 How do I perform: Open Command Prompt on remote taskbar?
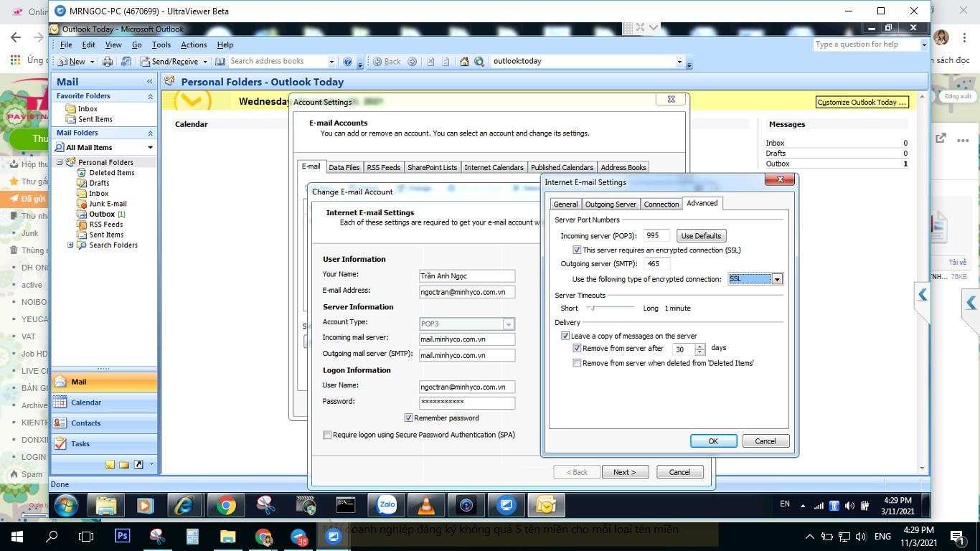pos(347,506)
